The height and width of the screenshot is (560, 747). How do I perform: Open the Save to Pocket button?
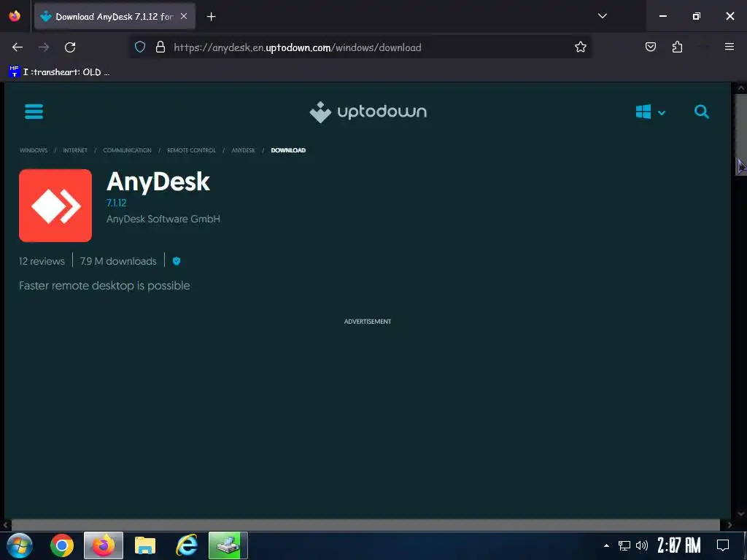(x=650, y=47)
